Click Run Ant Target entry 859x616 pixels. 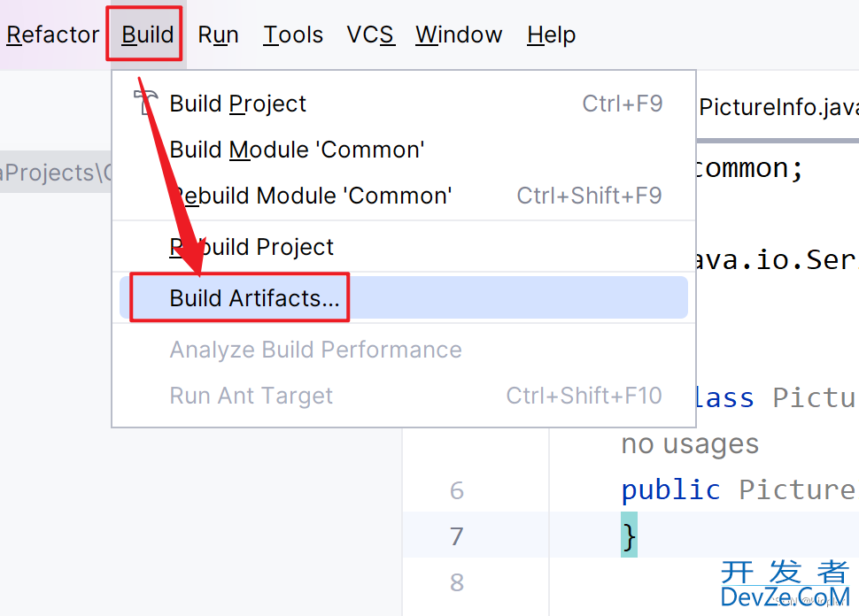[x=404, y=396]
